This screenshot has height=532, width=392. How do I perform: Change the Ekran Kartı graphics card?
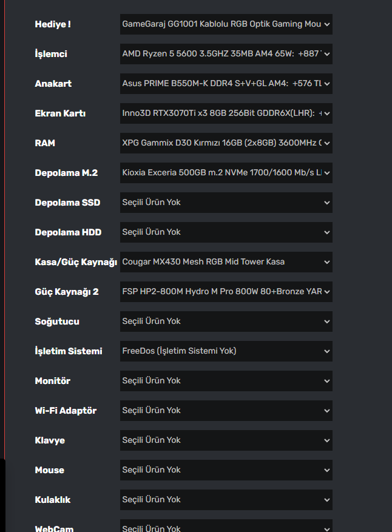[226, 113]
